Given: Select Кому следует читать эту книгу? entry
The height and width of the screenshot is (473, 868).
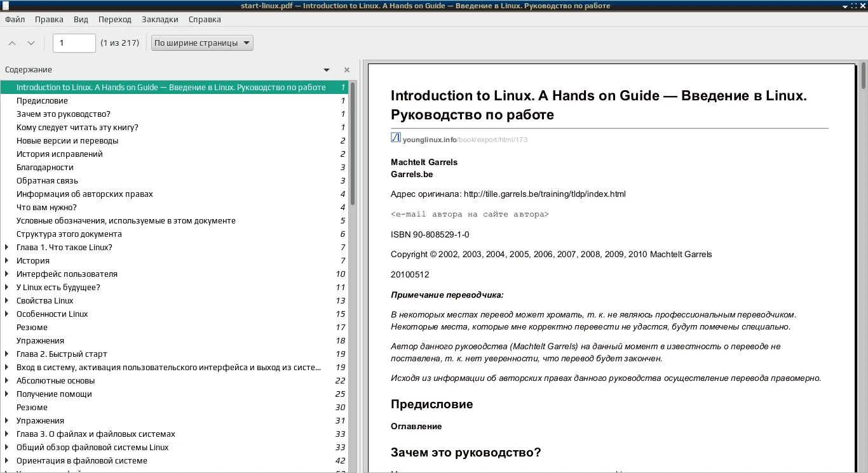Looking at the screenshot, I should click(175, 128).
